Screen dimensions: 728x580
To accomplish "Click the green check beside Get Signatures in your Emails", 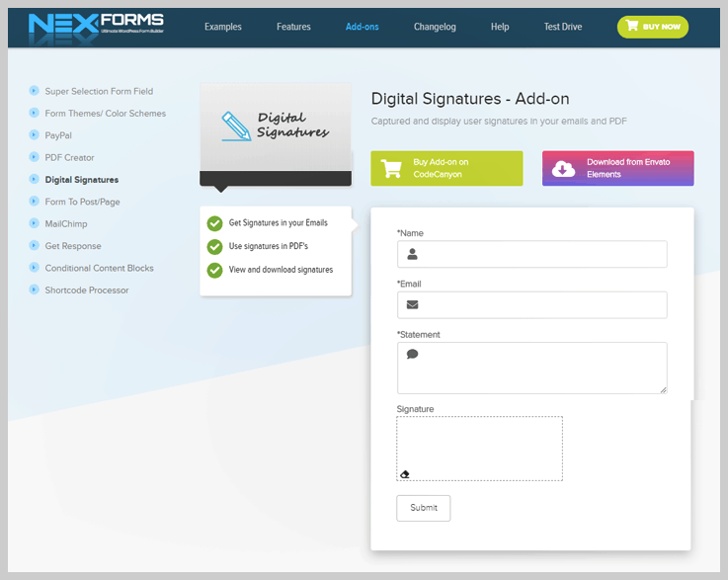I will tap(214, 223).
